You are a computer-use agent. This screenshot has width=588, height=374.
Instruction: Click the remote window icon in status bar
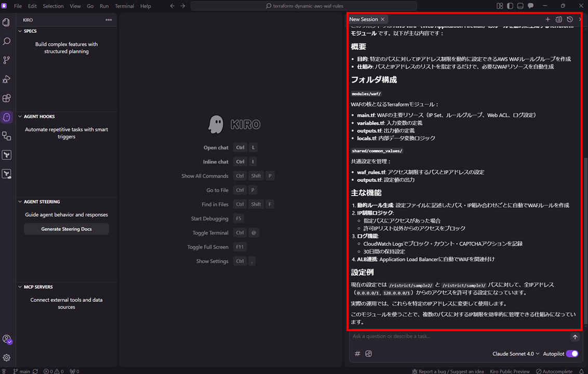coord(4,371)
